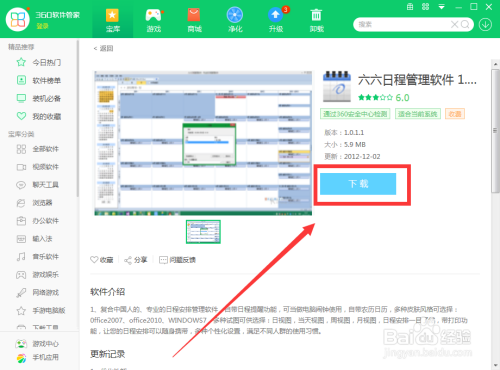Clear the search box with the X icon

(454, 24)
